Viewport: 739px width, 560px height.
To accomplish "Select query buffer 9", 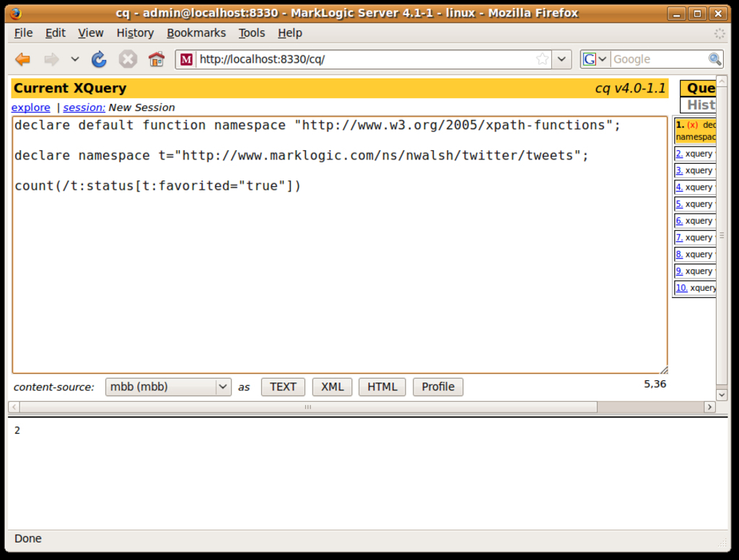I will pyautogui.click(x=679, y=271).
